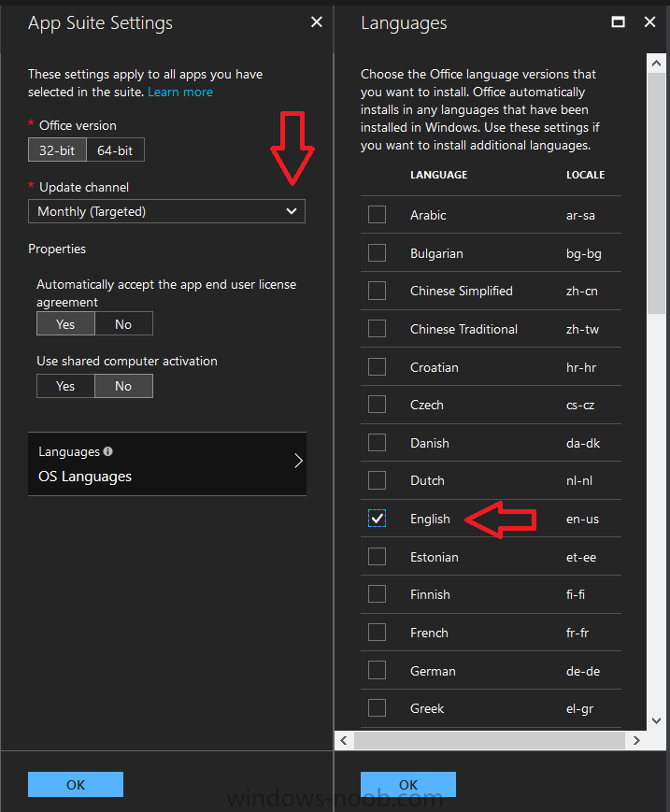Click the LOCALE column header
The image size is (670, 812).
tap(585, 175)
